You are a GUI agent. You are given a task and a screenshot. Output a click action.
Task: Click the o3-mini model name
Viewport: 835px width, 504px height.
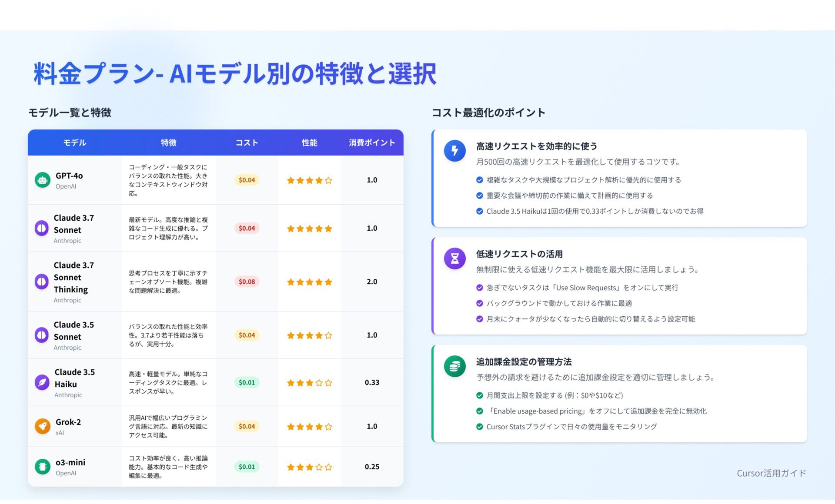[70, 462]
